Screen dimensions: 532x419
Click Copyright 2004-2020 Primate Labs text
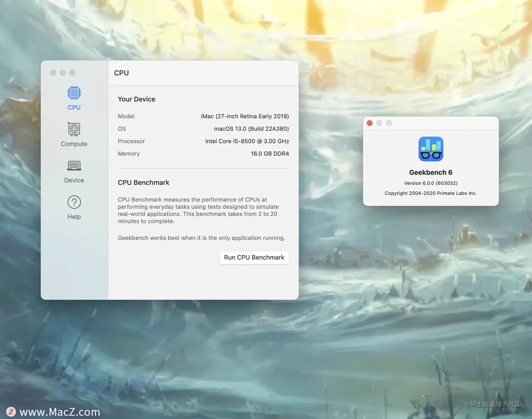coord(431,193)
